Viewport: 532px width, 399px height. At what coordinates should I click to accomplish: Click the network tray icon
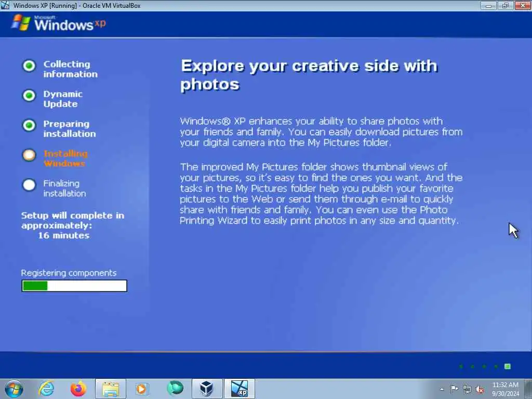pyautogui.click(x=467, y=389)
